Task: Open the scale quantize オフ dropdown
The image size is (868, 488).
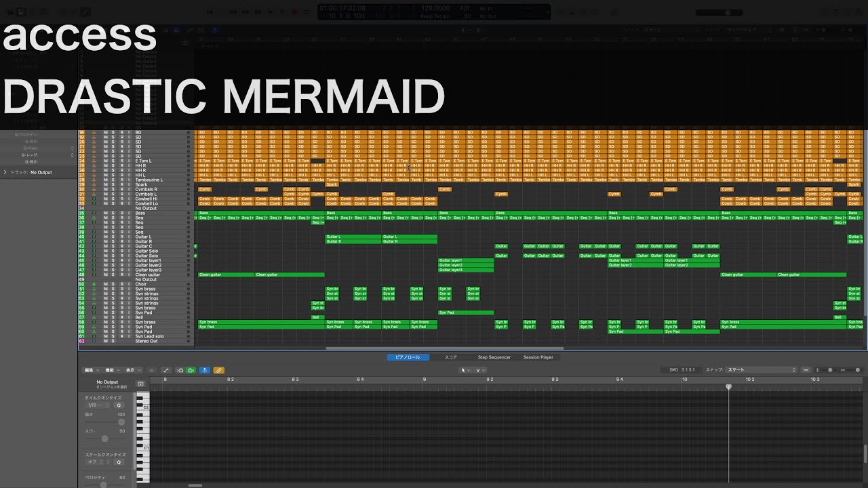Action: (x=94, y=462)
